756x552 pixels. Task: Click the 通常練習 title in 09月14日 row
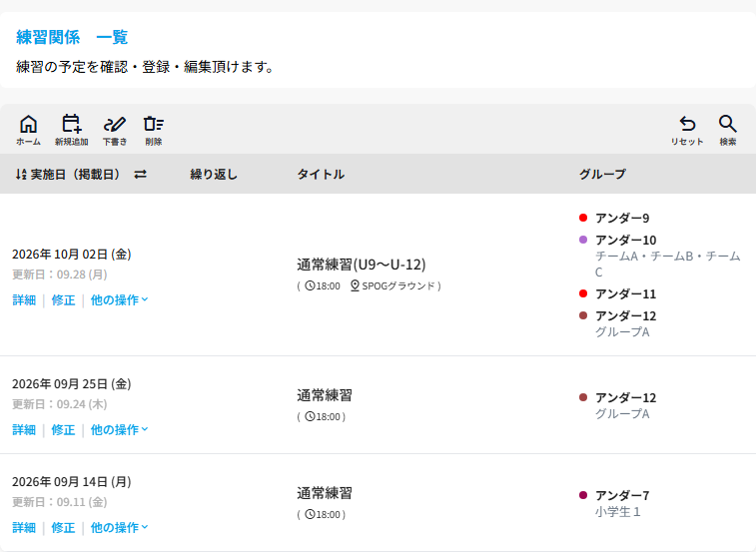click(x=325, y=493)
